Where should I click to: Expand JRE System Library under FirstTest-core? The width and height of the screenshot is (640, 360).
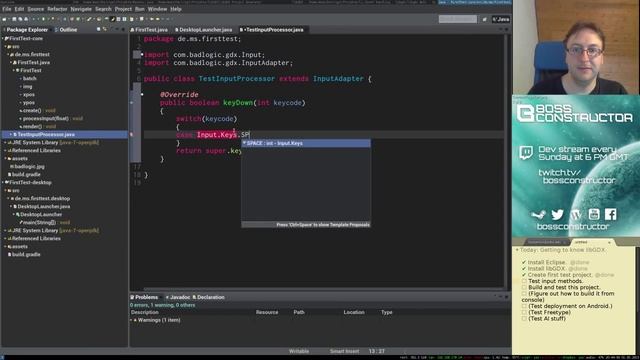5,142
